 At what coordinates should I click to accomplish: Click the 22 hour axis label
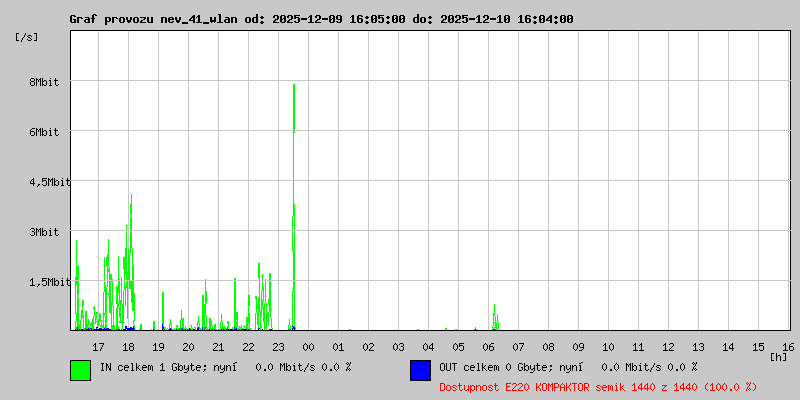pyautogui.click(x=248, y=347)
